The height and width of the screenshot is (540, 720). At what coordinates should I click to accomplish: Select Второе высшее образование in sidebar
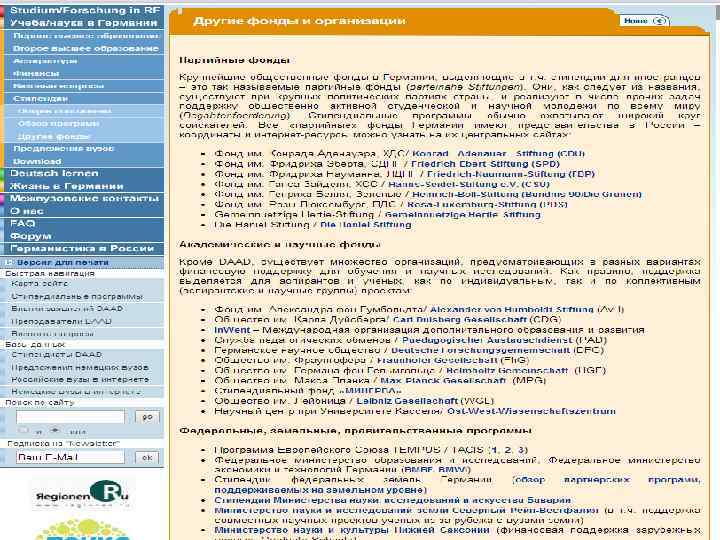click(86, 48)
